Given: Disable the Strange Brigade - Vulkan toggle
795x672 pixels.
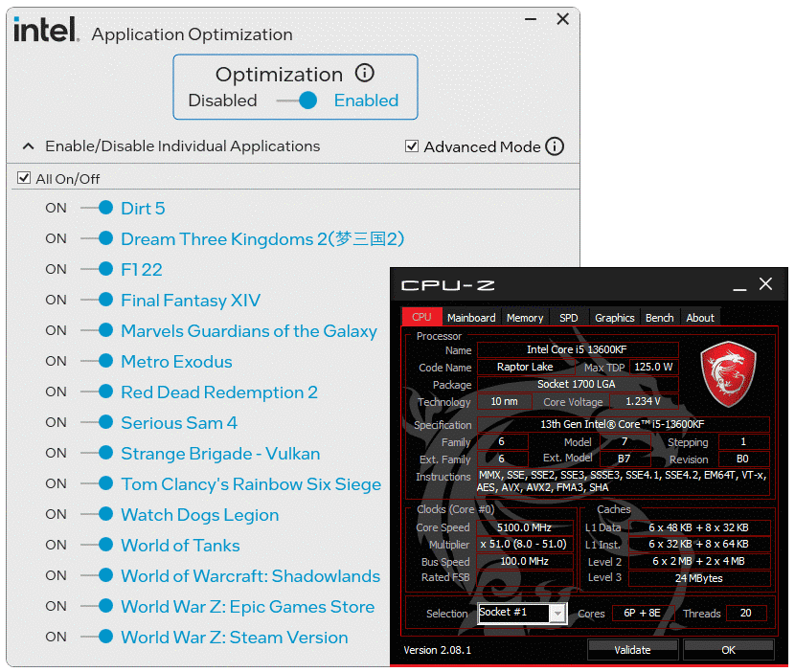Looking at the screenshot, I should tap(98, 453).
